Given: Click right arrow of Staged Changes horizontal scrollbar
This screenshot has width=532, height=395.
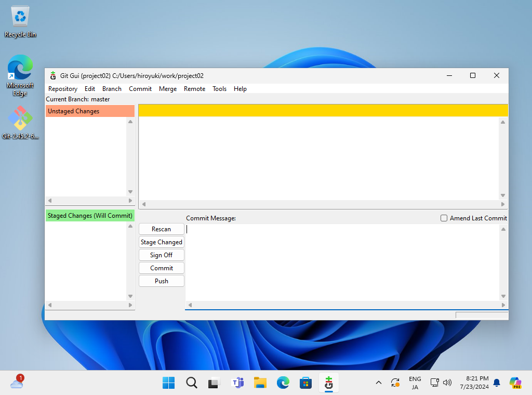Looking at the screenshot, I should tap(130, 305).
